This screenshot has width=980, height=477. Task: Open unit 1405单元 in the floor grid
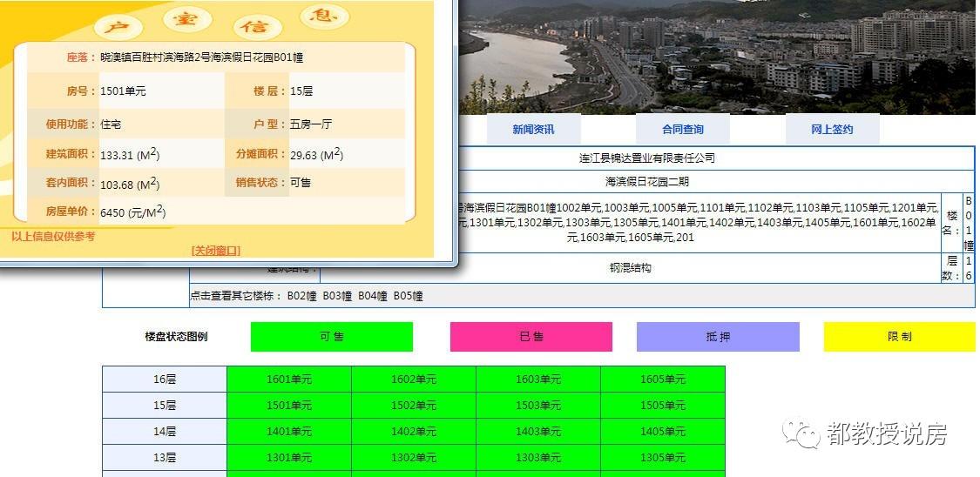tap(663, 432)
